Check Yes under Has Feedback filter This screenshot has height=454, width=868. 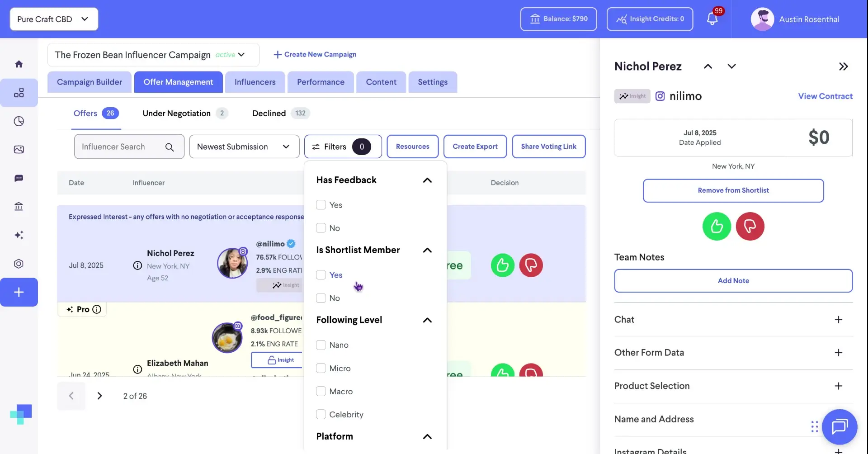321,204
